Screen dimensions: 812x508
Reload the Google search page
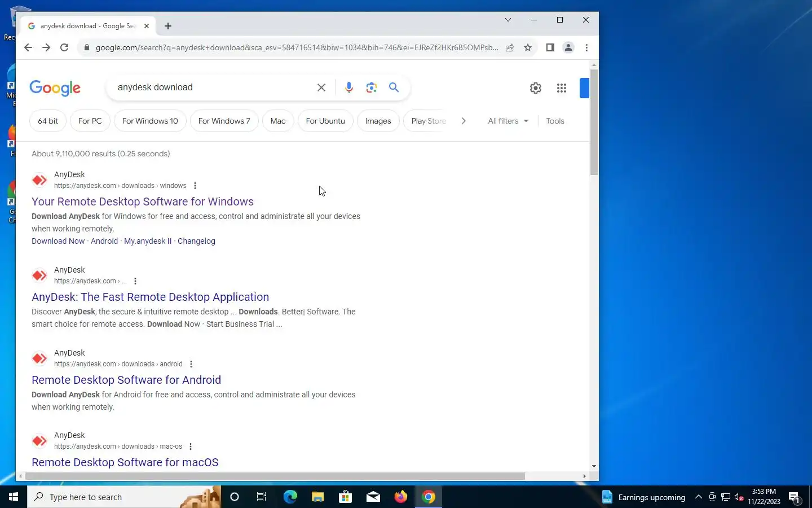pos(64,47)
